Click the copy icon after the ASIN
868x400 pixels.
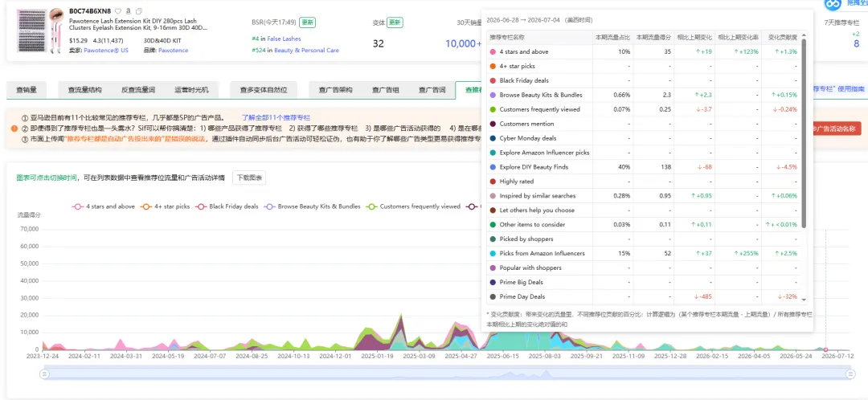point(139,11)
